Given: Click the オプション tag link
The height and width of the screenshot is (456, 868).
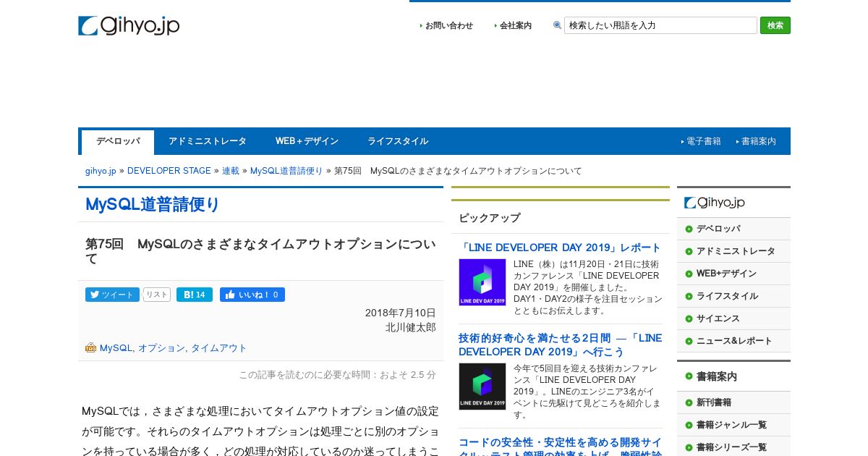Looking at the screenshot, I should [161, 348].
